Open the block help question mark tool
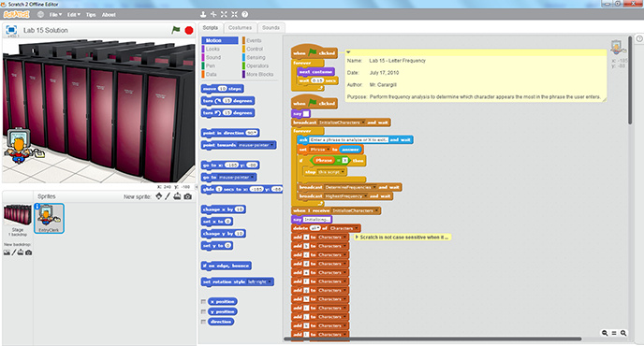The image size is (644, 346). click(245, 14)
